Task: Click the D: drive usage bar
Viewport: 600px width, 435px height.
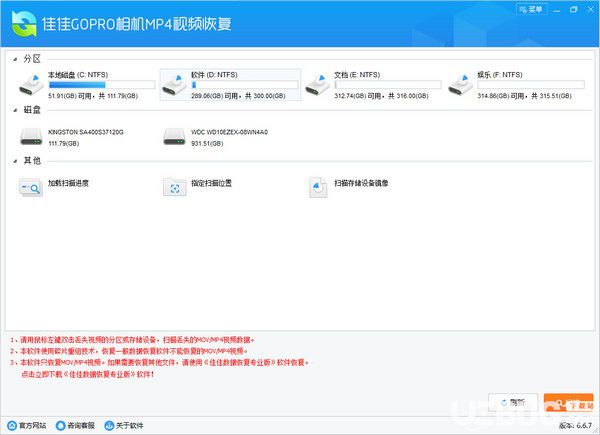Action: click(245, 85)
